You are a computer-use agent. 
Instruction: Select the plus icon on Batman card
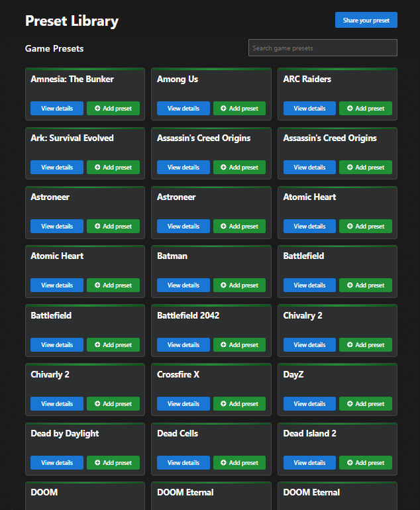pos(223,285)
